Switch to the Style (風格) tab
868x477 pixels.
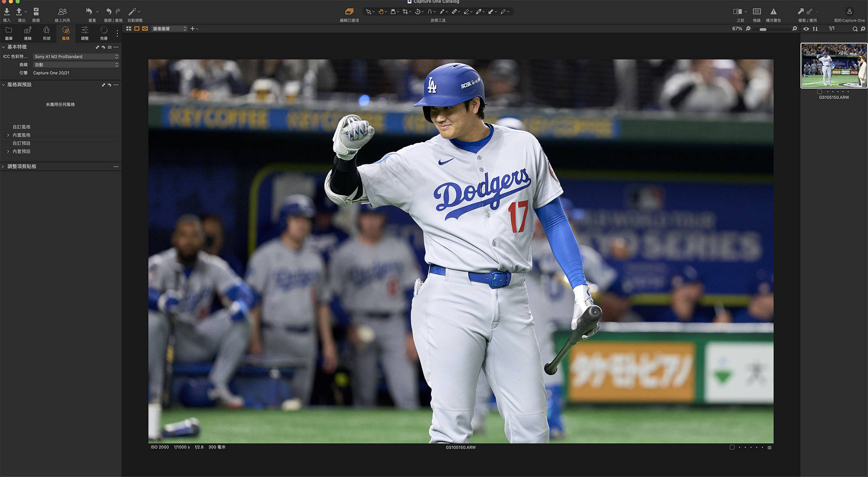66,33
